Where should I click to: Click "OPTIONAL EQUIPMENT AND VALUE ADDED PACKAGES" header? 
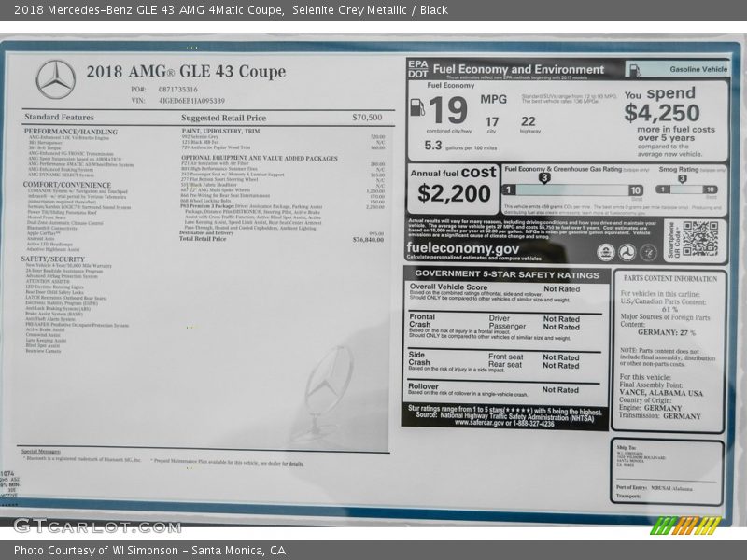260,158
